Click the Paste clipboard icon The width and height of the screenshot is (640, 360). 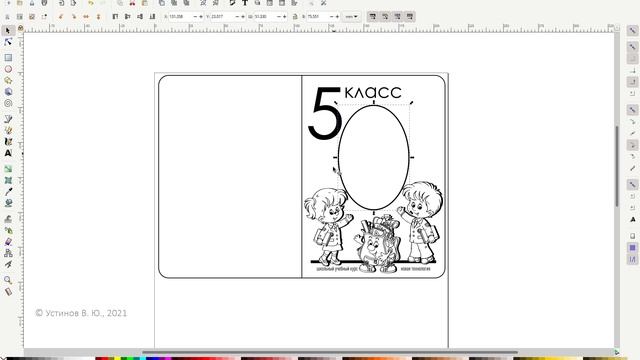coord(144,3)
